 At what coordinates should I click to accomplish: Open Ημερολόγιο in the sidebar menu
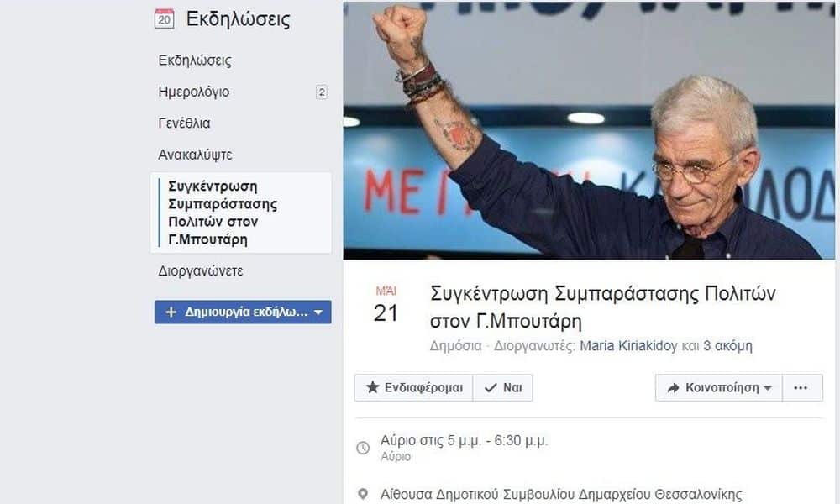pos(194,92)
